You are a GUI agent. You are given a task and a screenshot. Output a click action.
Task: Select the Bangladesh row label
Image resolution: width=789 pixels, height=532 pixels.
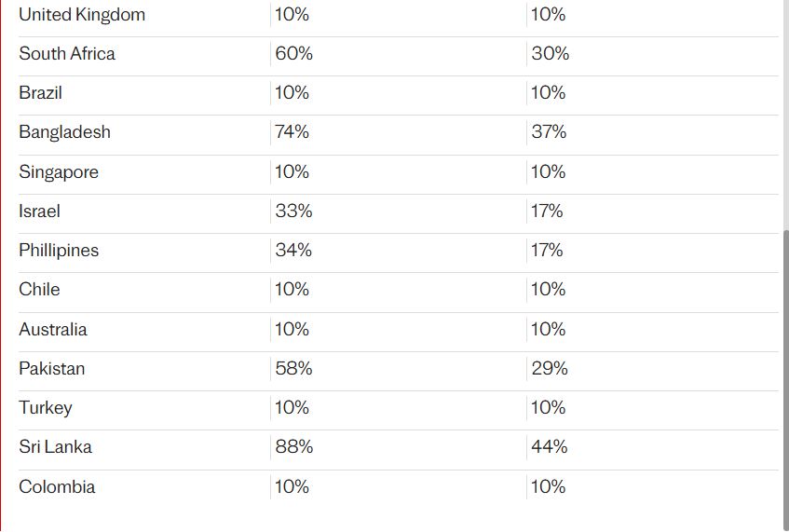pos(64,132)
